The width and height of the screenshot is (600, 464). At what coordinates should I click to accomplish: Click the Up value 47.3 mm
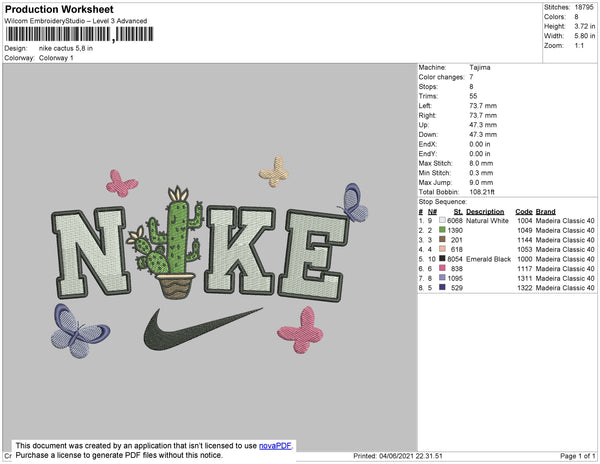click(x=483, y=125)
